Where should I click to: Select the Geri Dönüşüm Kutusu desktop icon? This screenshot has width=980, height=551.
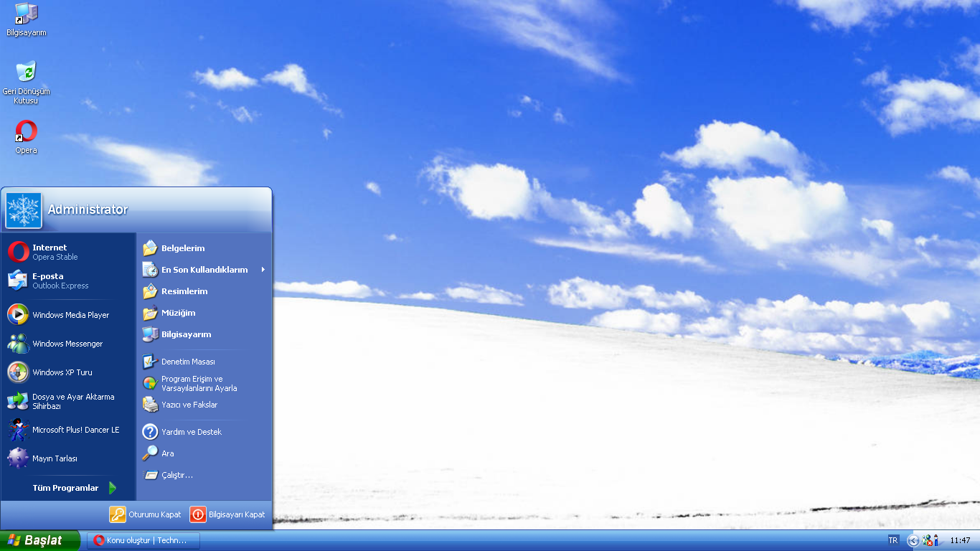click(x=26, y=83)
